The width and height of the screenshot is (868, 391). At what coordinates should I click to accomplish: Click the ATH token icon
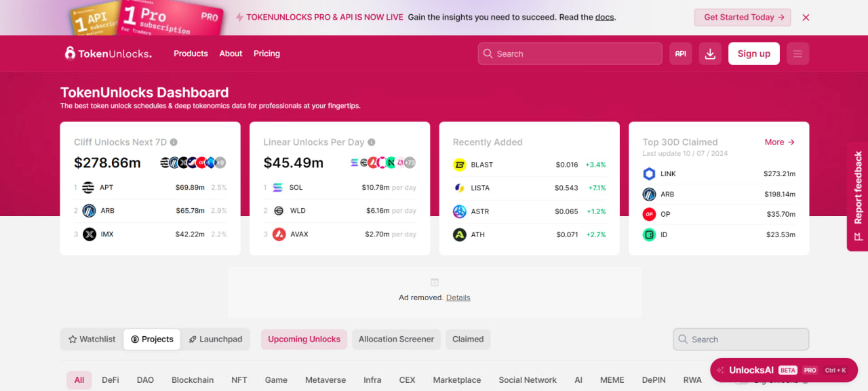coord(460,234)
